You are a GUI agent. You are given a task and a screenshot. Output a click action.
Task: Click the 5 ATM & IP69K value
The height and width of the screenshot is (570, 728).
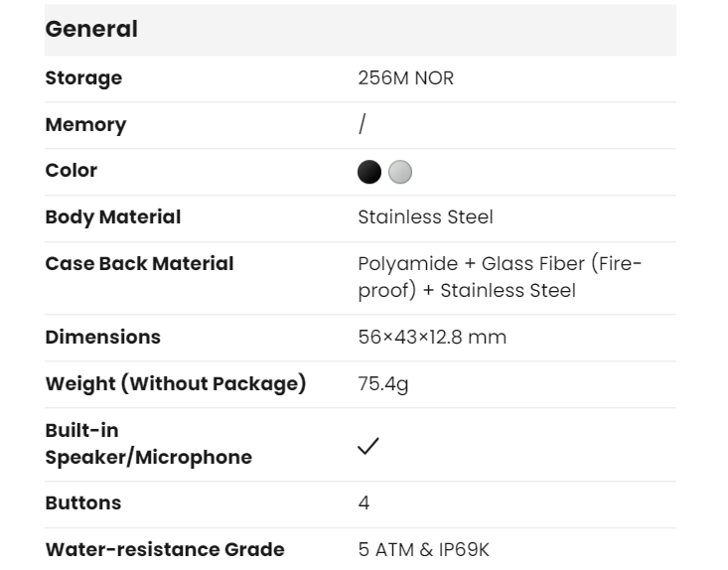(424, 549)
